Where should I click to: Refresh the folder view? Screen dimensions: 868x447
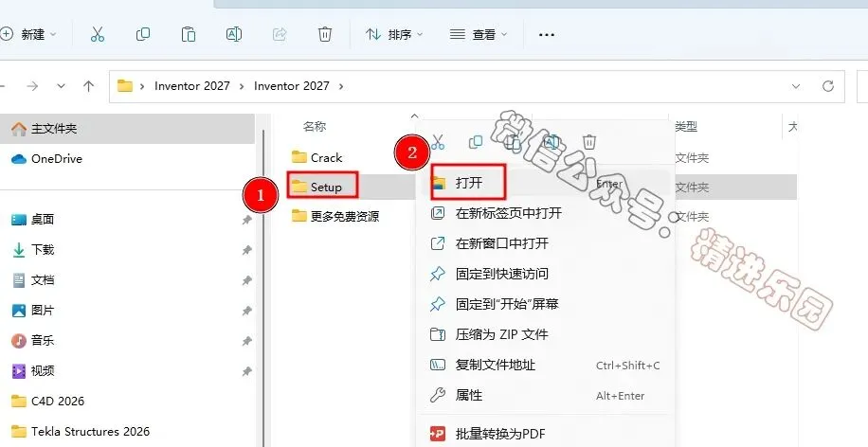[x=828, y=86]
